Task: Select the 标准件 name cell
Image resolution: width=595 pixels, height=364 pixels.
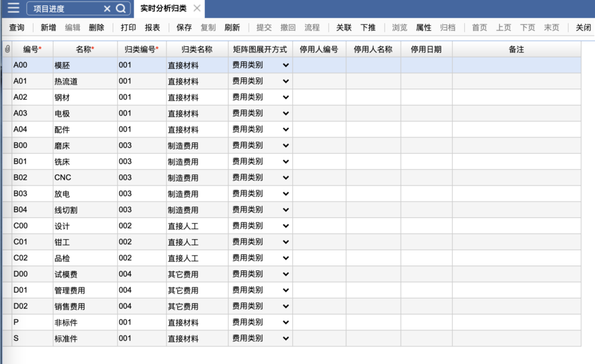Action: coord(85,338)
